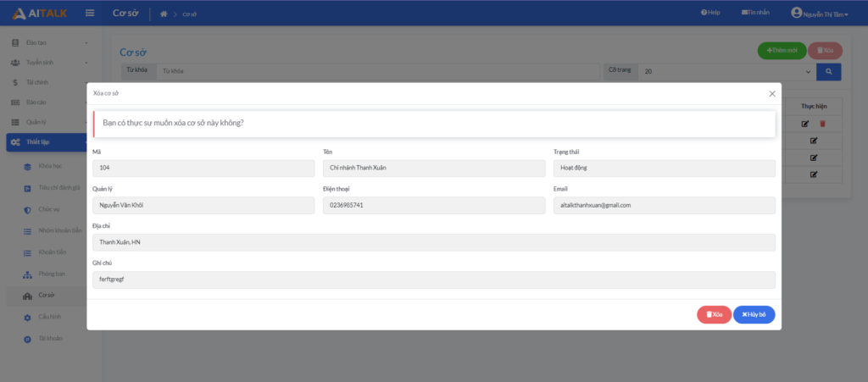The height and width of the screenshot is (382, 868).
Task: Click the home icon in breadcrumb
Action: [164, 14]
